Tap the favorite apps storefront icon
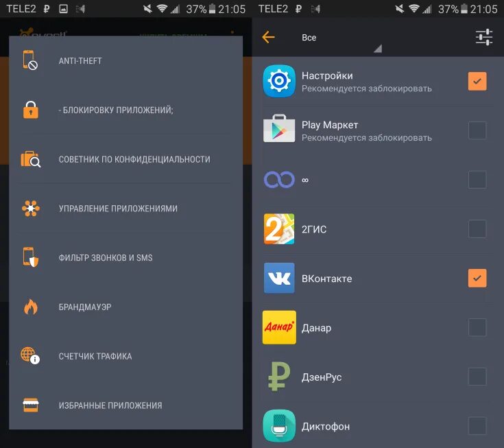The width and height of the screenshot is (504, 448). [31, 405]
